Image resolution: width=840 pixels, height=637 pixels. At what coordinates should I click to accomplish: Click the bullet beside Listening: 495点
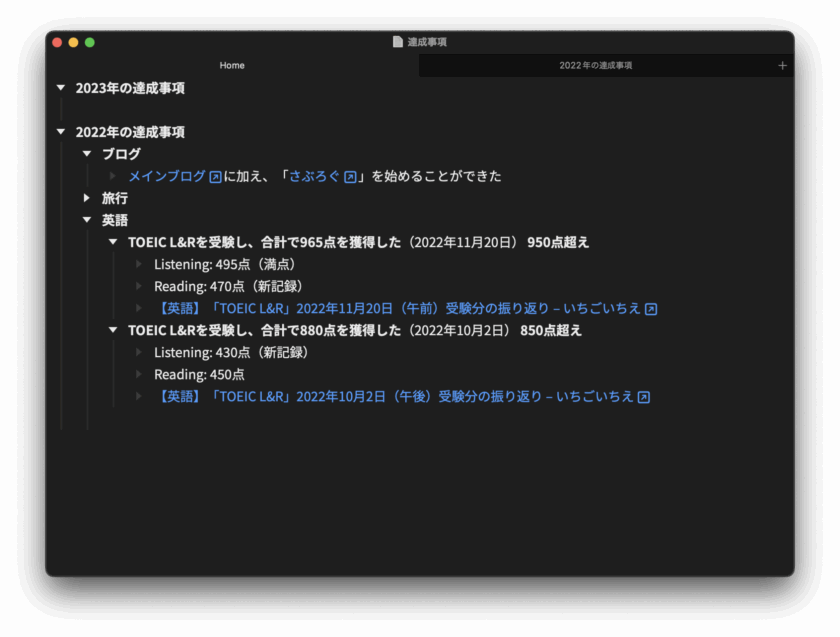point(139,264)
